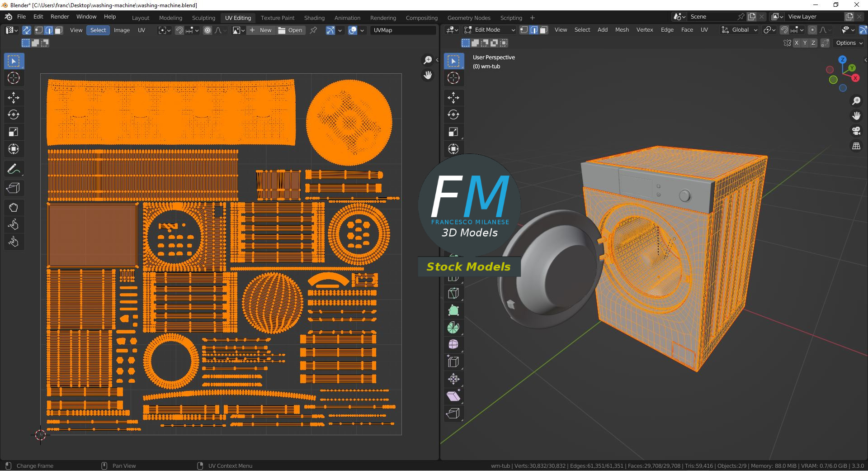Screen dimensions: 868x471
Task: Toggle UV sync selection
Action: point(27,30)
